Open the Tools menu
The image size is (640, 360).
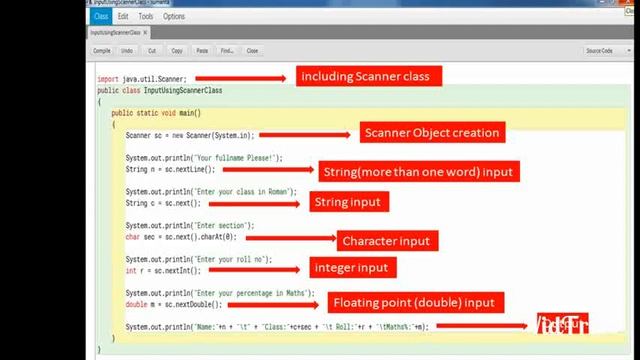pyautogui.click(x=146, y=17)
